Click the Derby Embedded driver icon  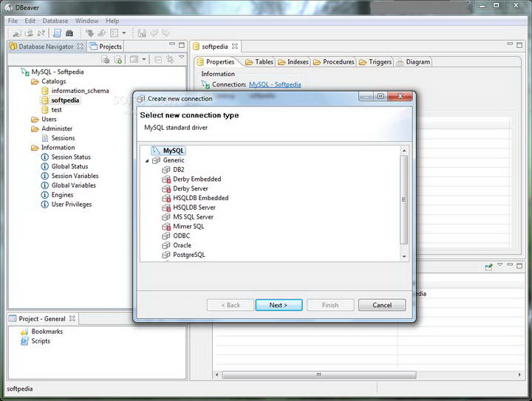tap(166, 179)
